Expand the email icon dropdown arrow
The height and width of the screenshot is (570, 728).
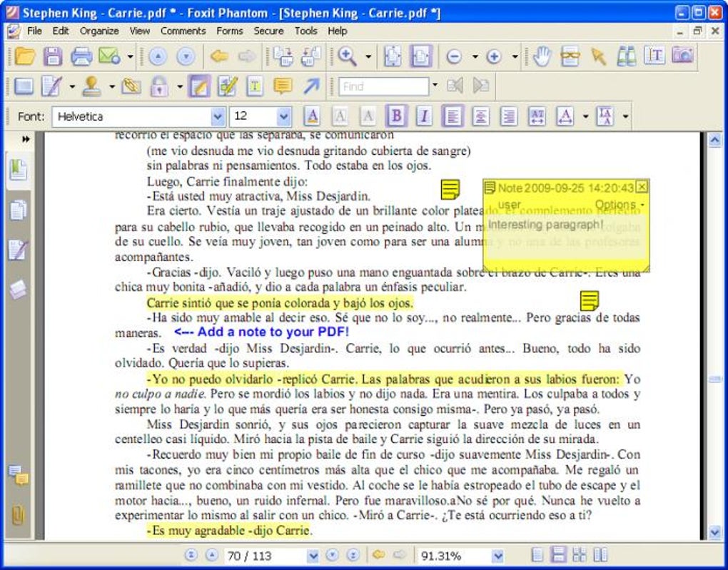click(131, 56)
